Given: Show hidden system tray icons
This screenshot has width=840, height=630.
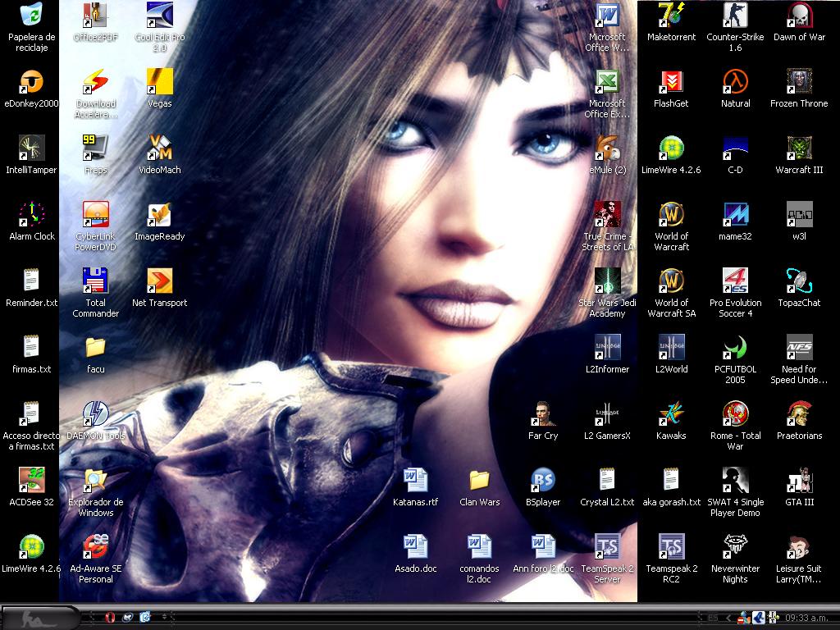Looking at the screenshot, I should [728, 619].
